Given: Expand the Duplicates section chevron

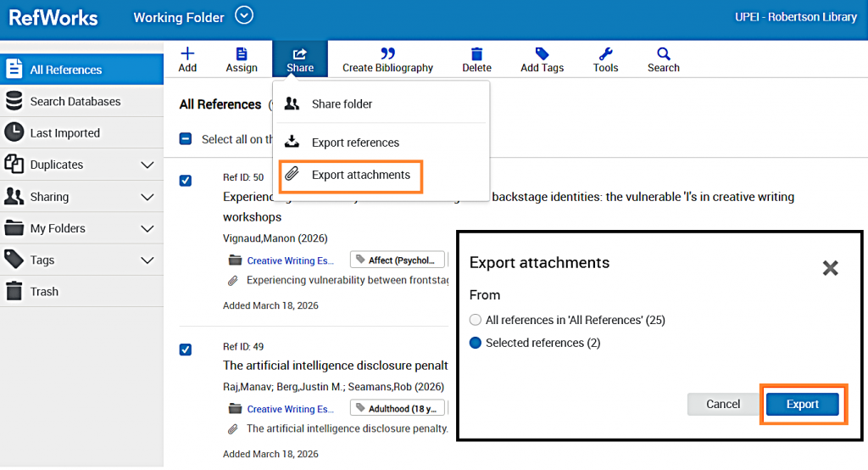Looking at the screenshot, I should (147, 165).
